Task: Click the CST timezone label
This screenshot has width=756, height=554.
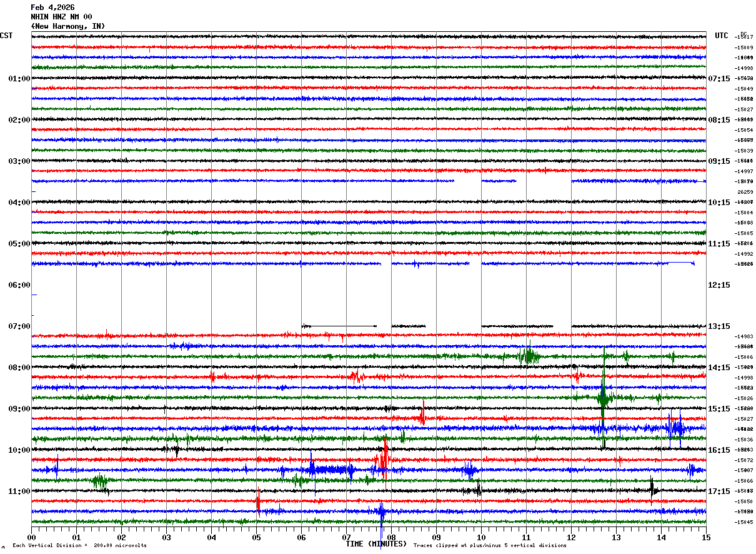Action: pyautogui.click(x=6, y=36)
